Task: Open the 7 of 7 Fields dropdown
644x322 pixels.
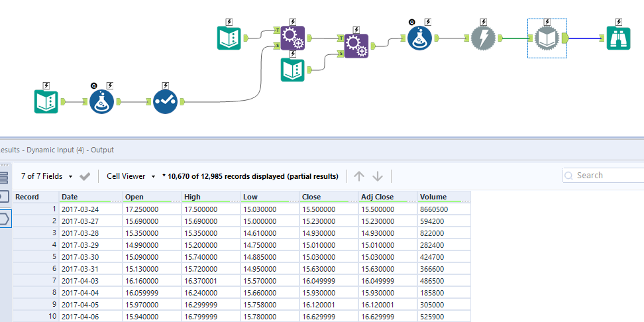Action: click(x=47, y=176)
